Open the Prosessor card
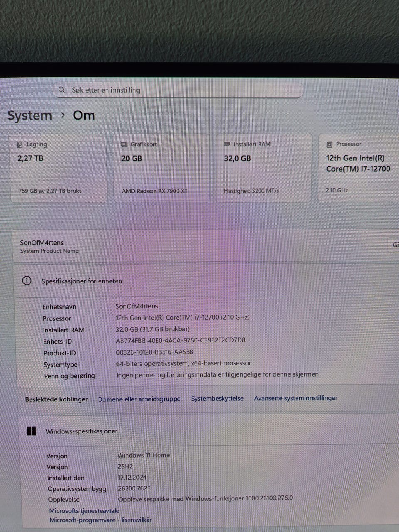This screenshot has height=532, width=399. 359,168
